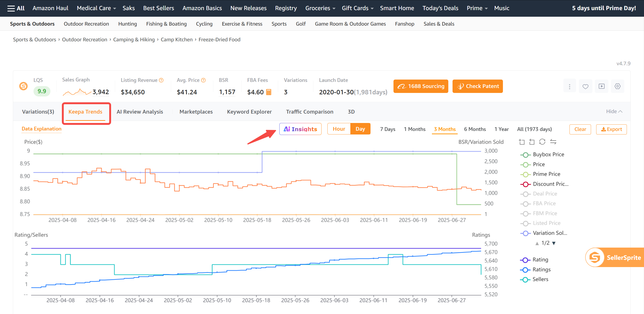Open the three-dot more options menu
Viewport: 644px width, 314px height.
[569, 86]
